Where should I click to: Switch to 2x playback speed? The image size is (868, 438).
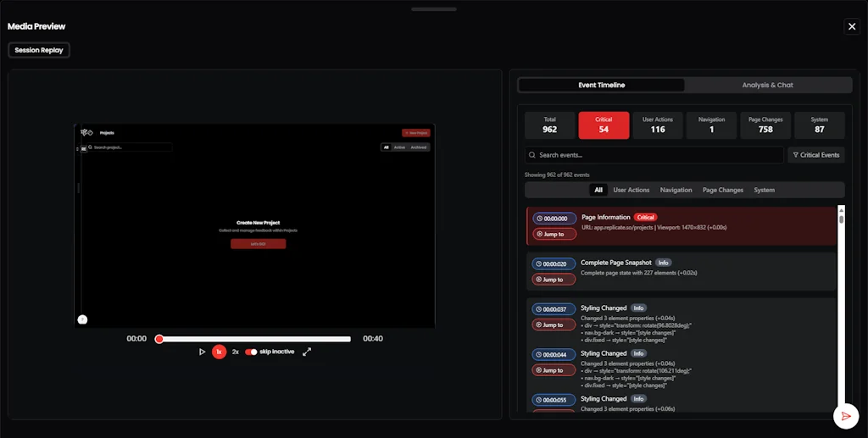tap(236, 352)
